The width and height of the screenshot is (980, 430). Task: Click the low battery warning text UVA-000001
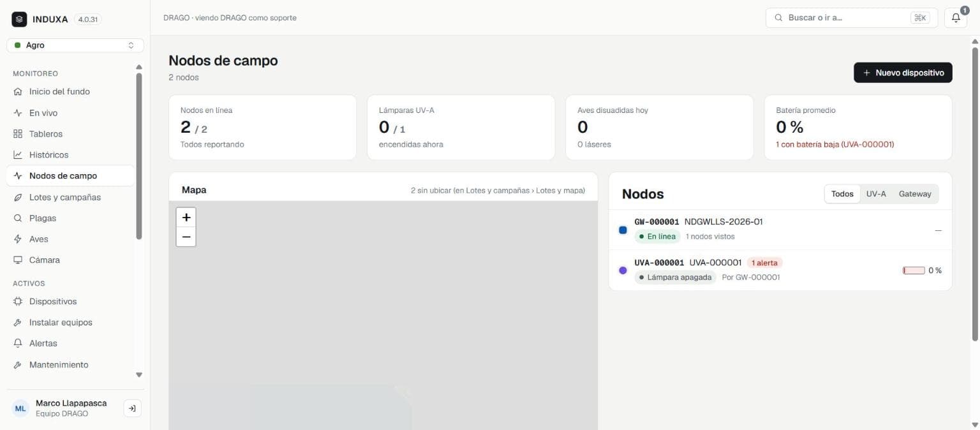click(835, 145)
